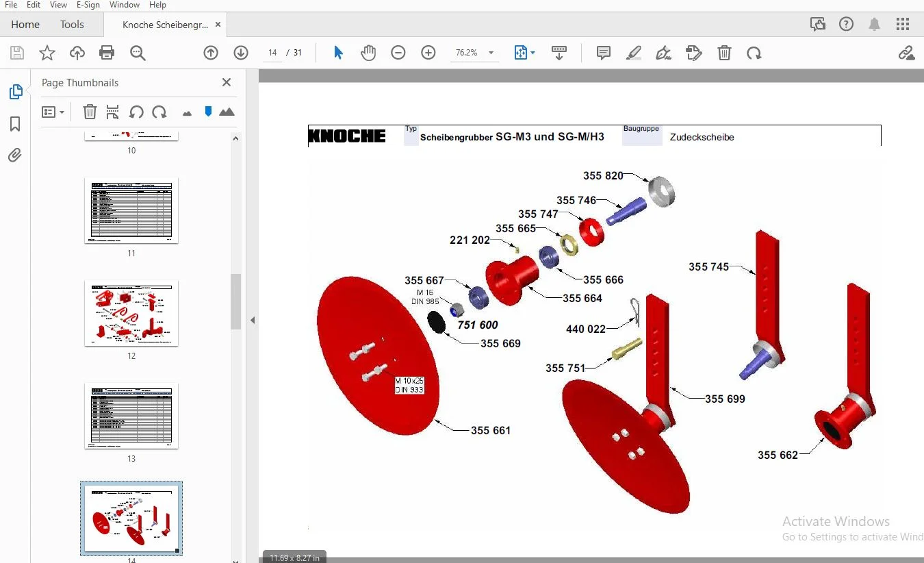
Task: Expand the page fit options arrow
Action: pyautogui.click(x=533, y=53)
